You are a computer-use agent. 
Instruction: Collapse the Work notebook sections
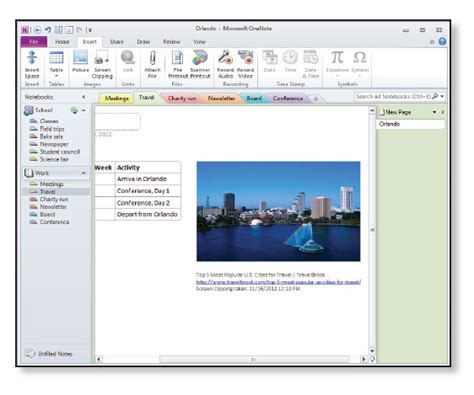pos(83,173)
